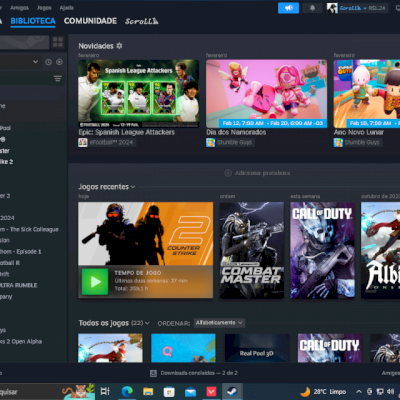Switch to the COMUNIDADE tab

click(x=90, y=21)
